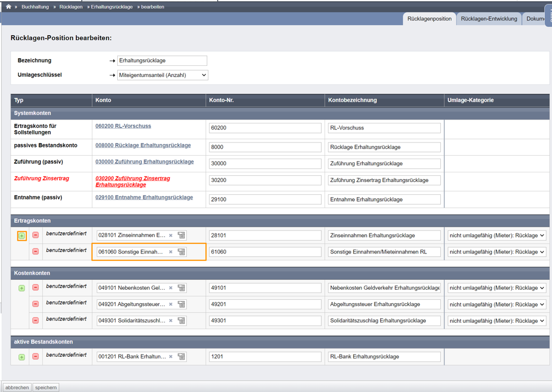Remove the 061060 Sonstige Einnahmen row
The image size is (552, 392).
pos(36,251)
